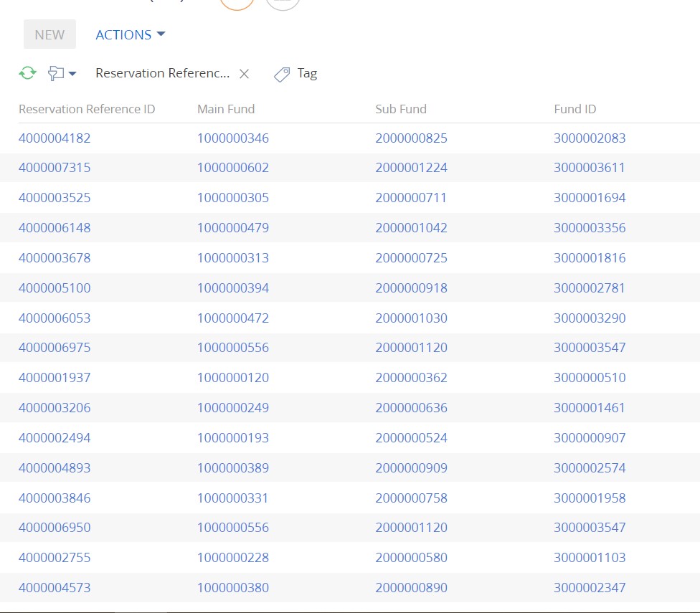This screenshot has height=613, width=700.
Task: Open main fund 1000000120 link
Action: point(233,378)
